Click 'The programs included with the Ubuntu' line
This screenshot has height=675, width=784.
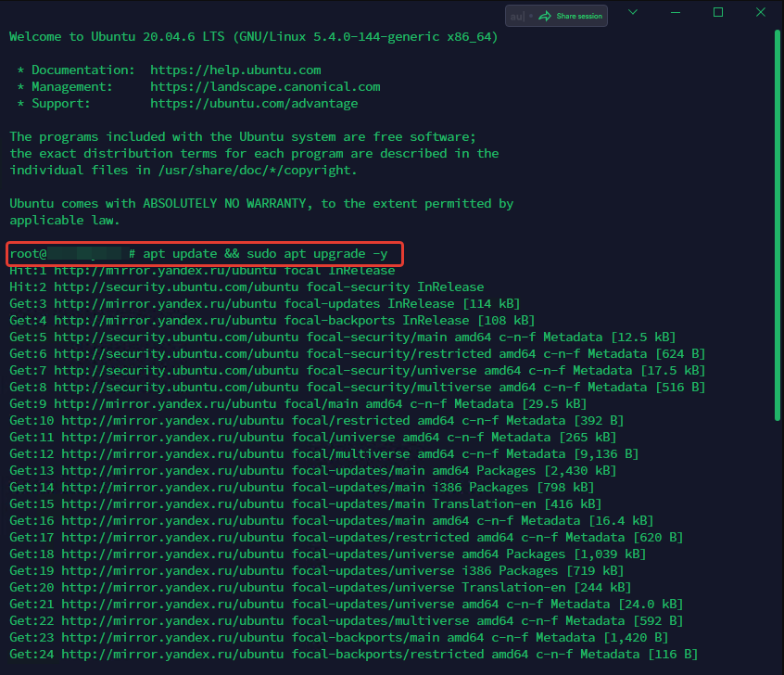[x=243, y=136]
